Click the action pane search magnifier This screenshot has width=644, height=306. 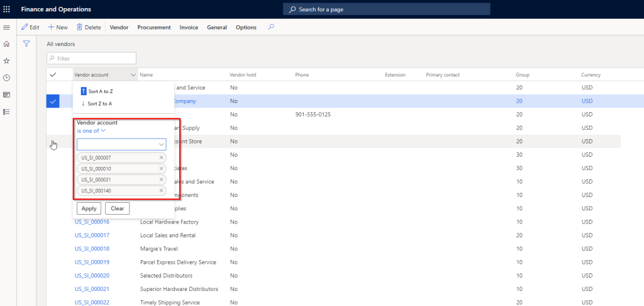click(x=271, y=27)
